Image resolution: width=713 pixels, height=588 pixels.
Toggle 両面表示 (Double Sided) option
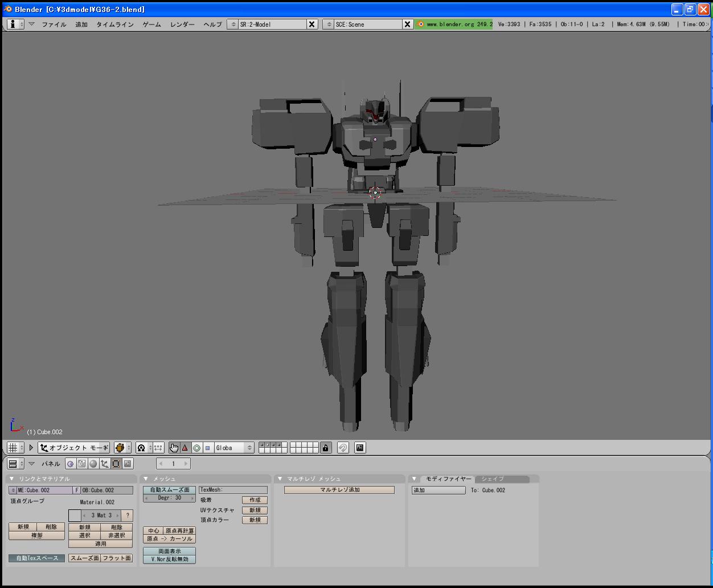[x=169, y=552]
